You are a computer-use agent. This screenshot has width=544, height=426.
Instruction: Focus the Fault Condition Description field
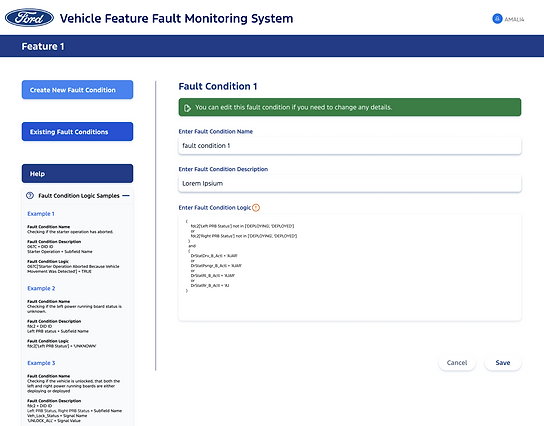tap(350, 184)
